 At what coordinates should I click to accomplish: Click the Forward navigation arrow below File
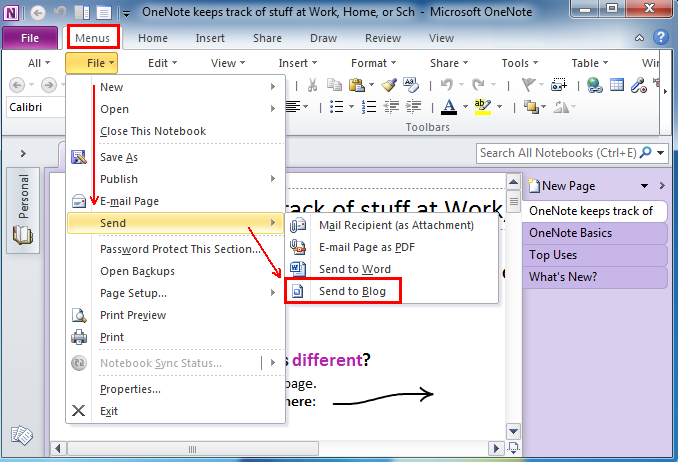point(49,85)
